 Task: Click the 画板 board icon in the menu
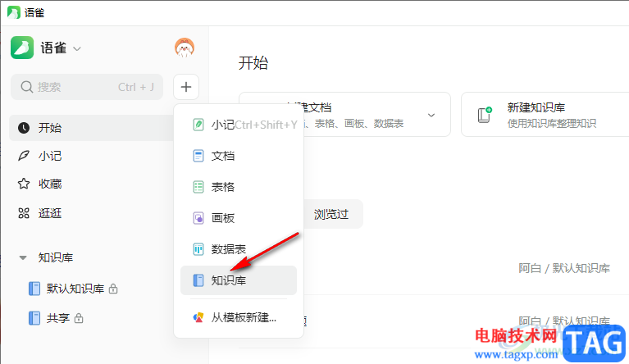198,218
